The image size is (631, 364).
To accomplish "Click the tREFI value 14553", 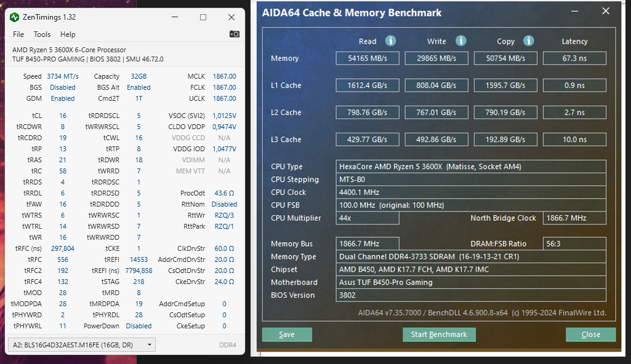I will click(x=139, y=259).
